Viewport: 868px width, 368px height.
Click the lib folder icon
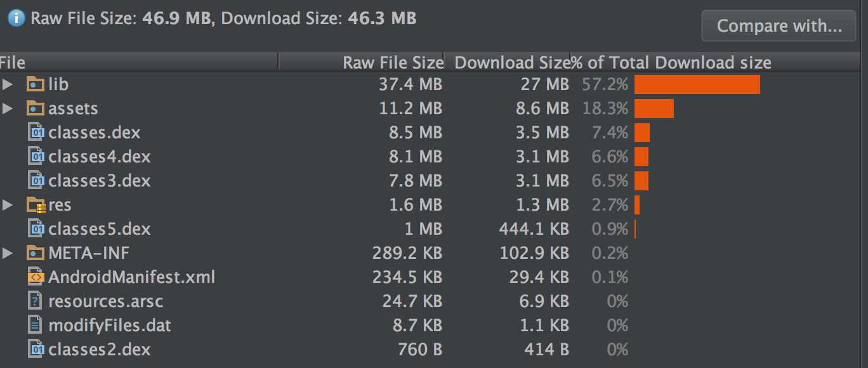tap(35, 84)
